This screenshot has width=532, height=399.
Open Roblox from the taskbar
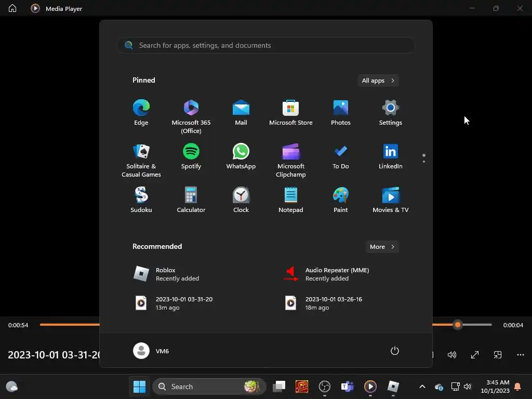(x=393, y=387)
